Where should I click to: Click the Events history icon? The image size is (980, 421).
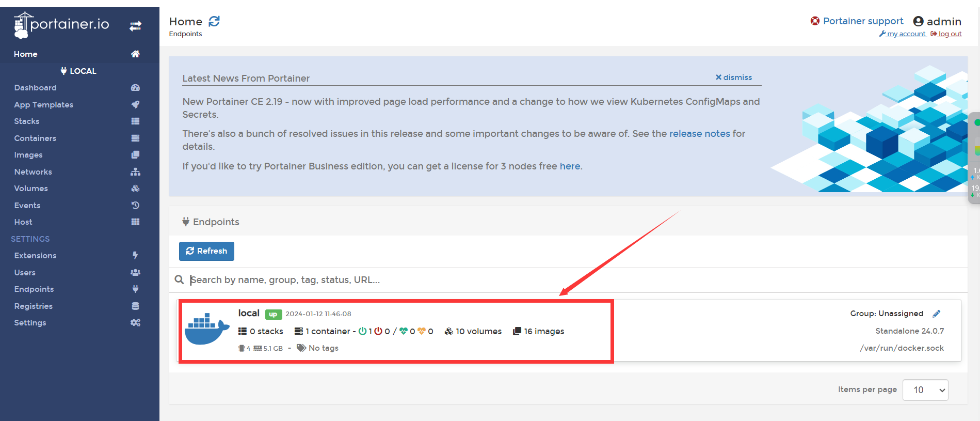coord(135,205)
